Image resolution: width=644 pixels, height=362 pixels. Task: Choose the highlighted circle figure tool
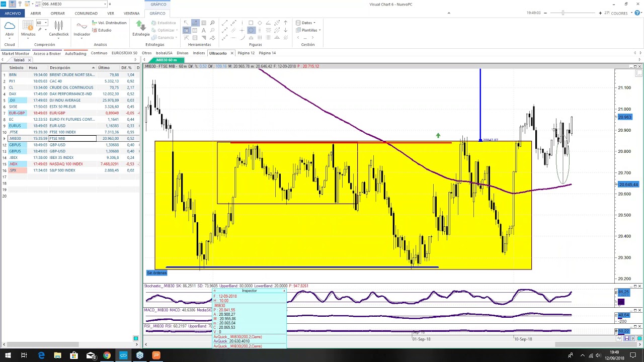click(251, 30)
